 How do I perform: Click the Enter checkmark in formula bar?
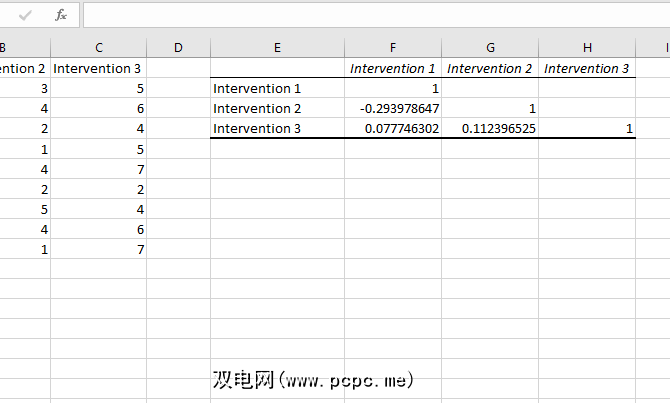pyautogui.click(x=26, y=15)
